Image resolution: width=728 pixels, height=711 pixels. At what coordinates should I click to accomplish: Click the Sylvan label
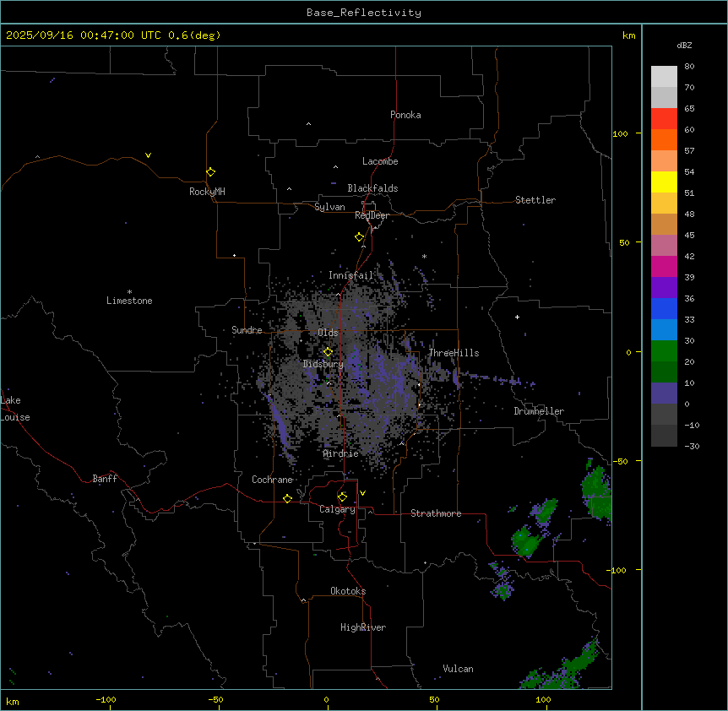(x=329, y=207)
